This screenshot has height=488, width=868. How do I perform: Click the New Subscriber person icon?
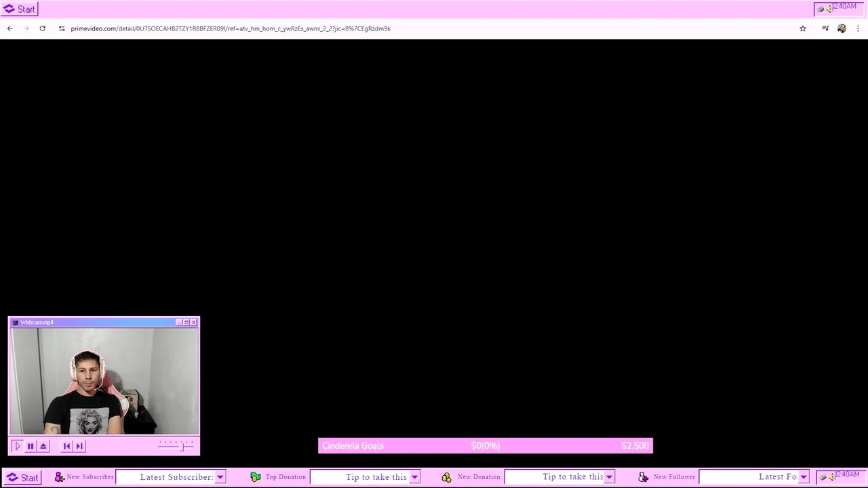tap(59, 477)
